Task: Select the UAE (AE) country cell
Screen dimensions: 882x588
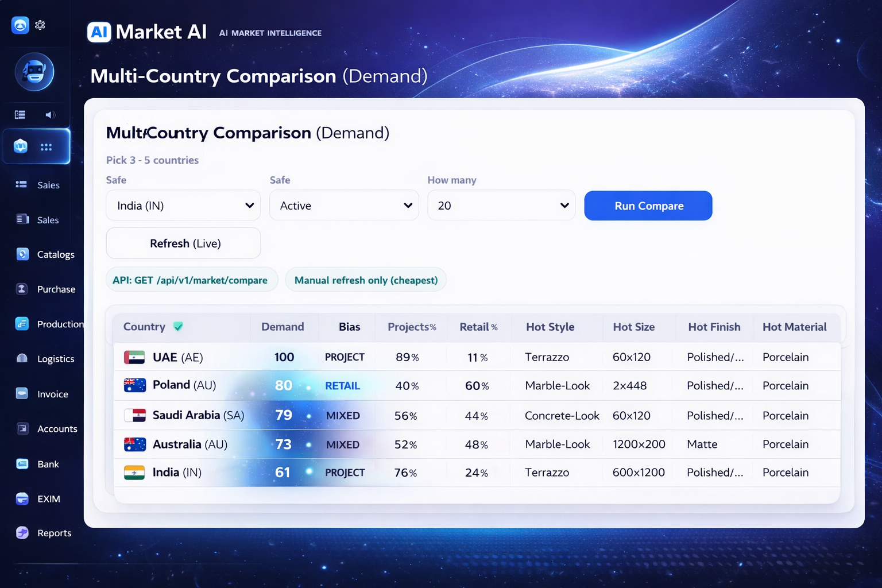Action: coord(177,357)
